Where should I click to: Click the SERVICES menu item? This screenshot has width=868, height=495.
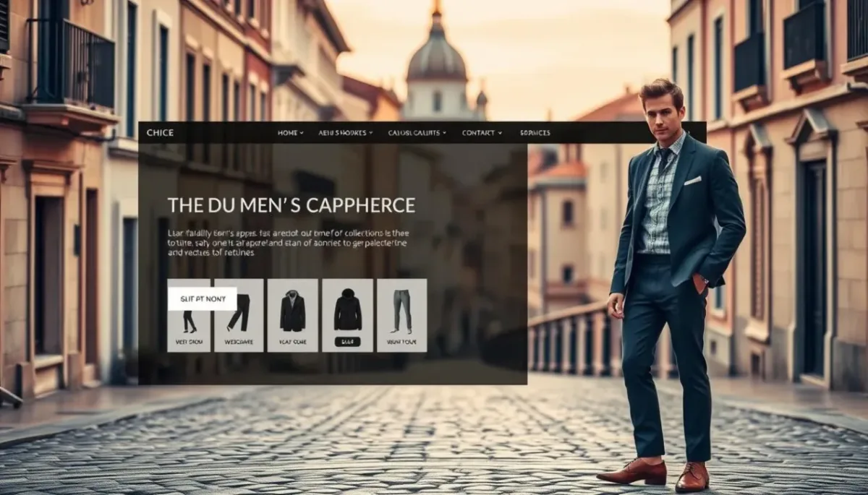pos(535,133)
